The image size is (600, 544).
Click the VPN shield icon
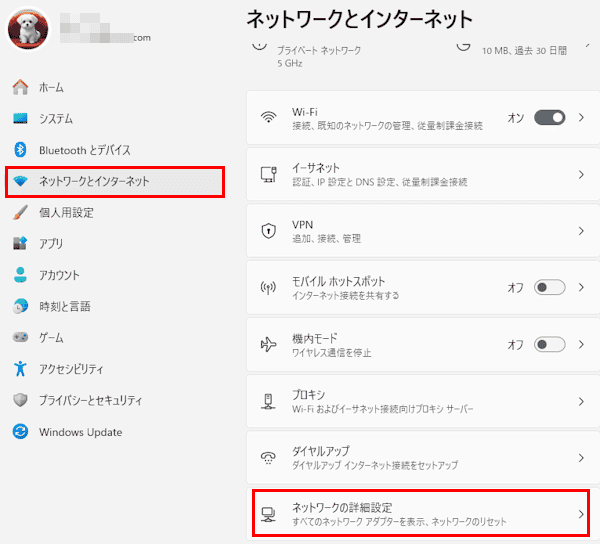269,231
